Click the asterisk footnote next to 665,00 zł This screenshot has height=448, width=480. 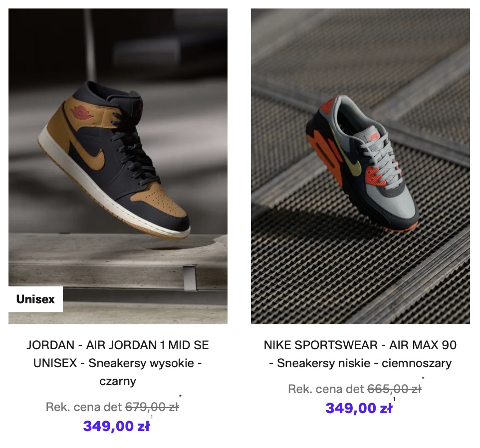[x=423, y=379]
